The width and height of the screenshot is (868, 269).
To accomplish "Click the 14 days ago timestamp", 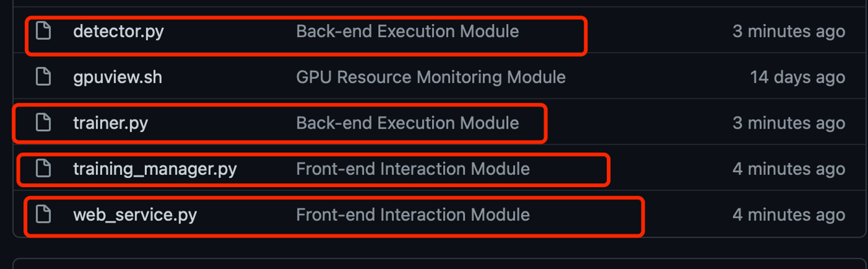I will [x=797, y=77].
